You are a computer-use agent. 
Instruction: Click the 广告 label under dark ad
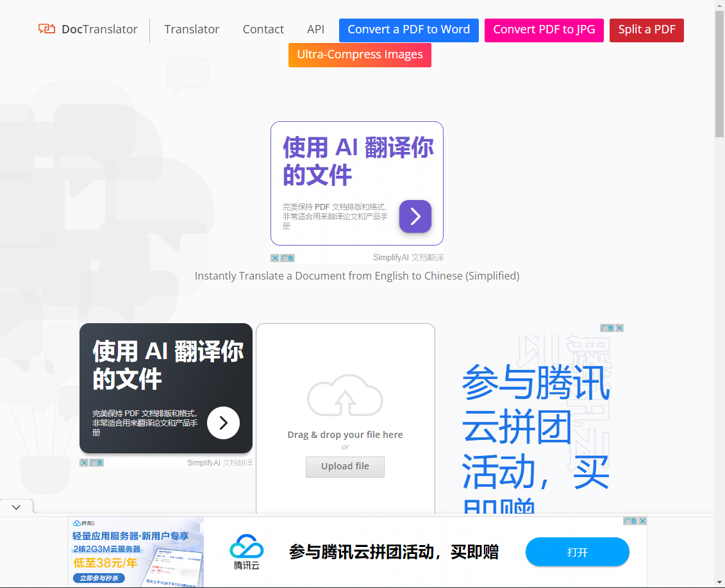tap(96, 462)
